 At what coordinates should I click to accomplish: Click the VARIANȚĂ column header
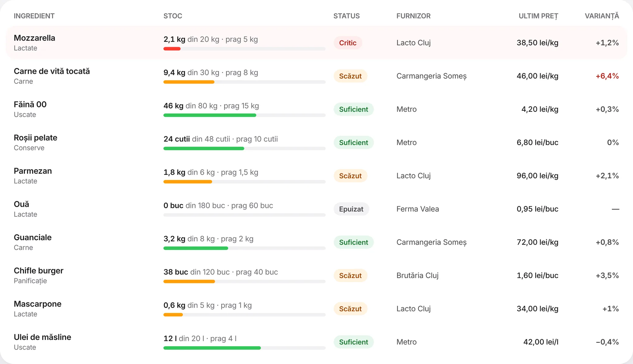pyautogui.click(x=602, y=16)
